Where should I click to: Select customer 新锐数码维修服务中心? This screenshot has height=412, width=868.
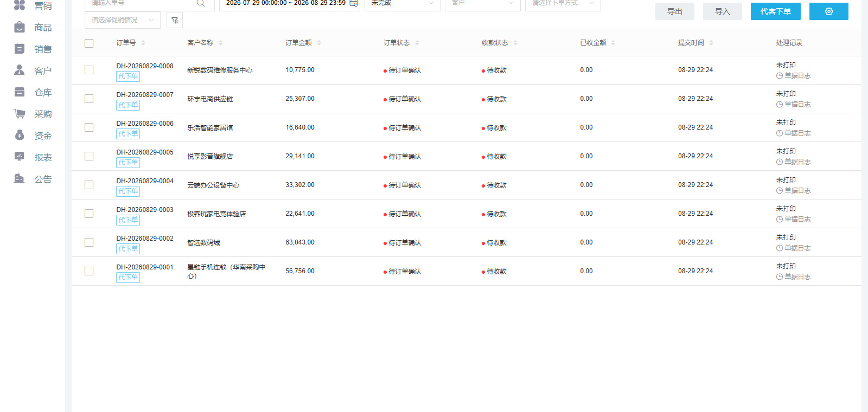tap(220, 70)
